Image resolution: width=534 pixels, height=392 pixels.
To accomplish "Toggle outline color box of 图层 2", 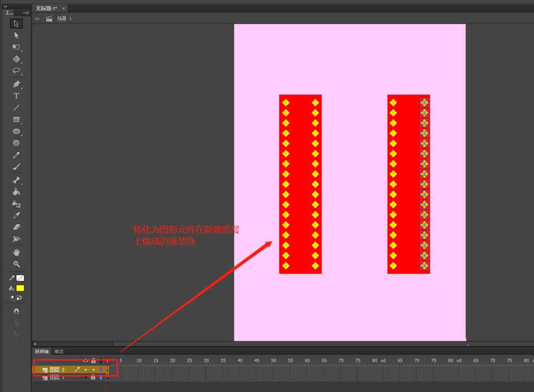I will click(100, 369).
